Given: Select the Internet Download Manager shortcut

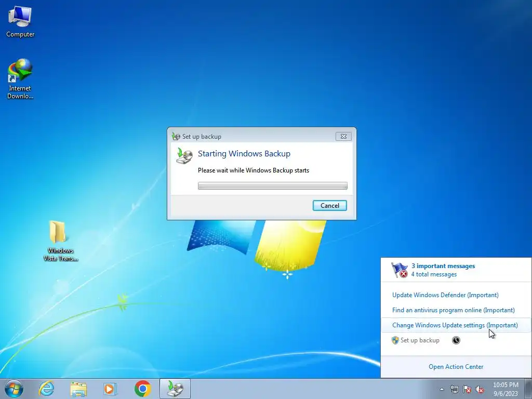Looking at the screenshot, I should point(20,79).
